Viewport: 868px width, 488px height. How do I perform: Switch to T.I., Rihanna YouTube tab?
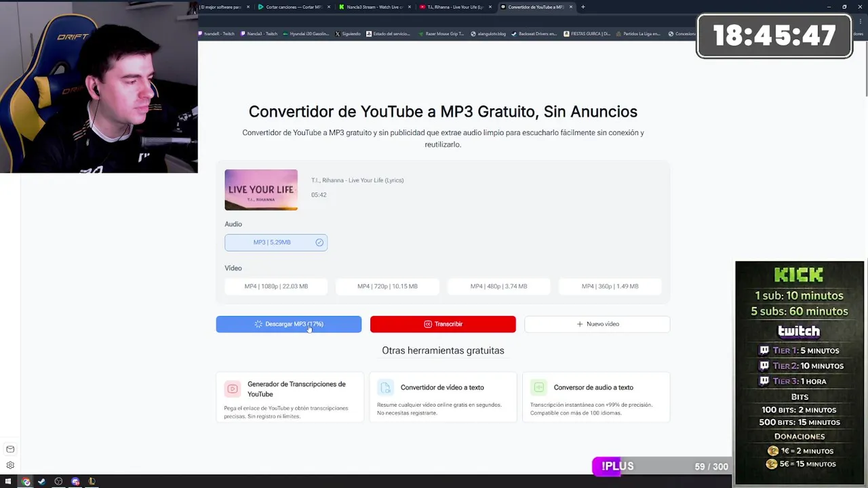pyautogui.click(x=454, y=7)
